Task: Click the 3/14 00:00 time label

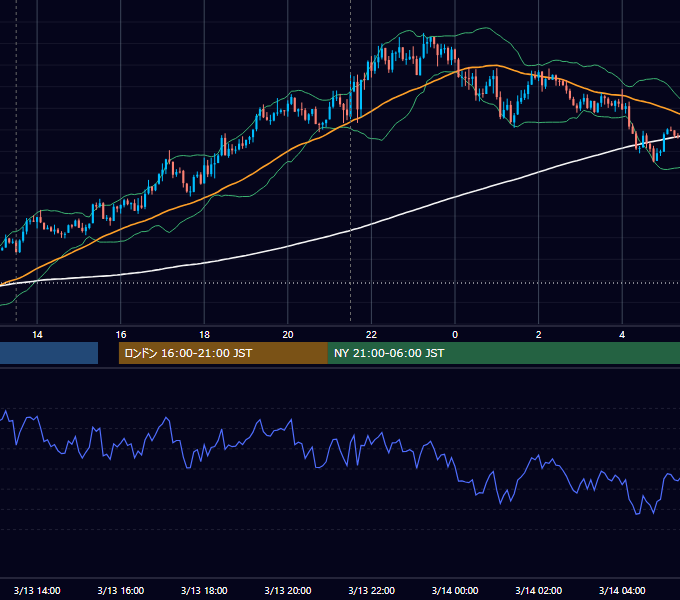Action: click(x=455, y=590)
